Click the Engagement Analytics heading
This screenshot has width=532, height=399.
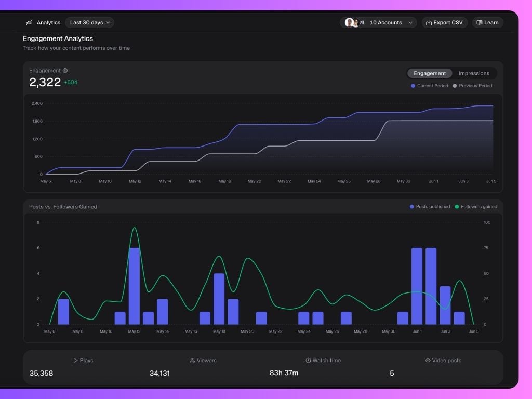click(58, 38)
